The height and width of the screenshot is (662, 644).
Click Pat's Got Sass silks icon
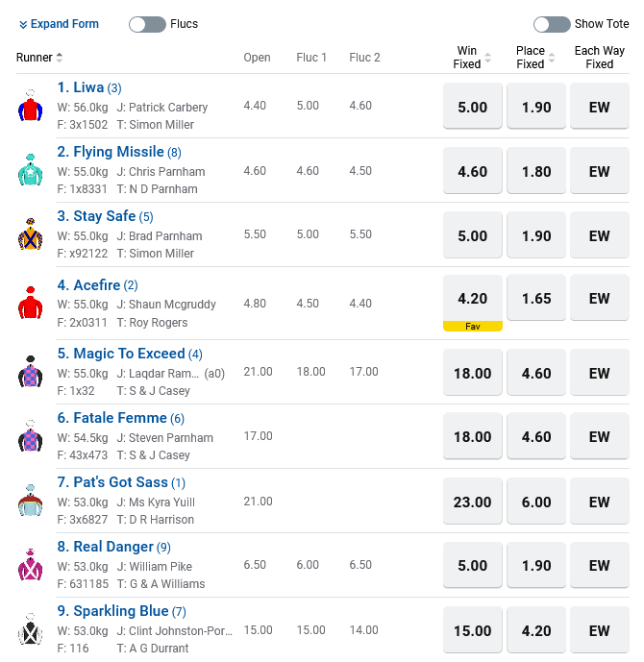tap(31, 501)
